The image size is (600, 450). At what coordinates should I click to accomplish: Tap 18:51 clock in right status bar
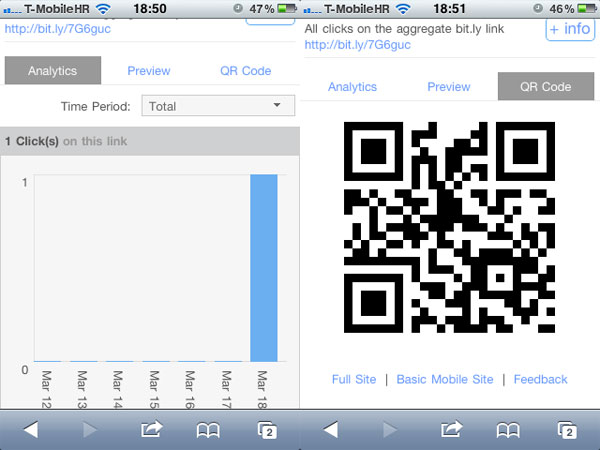[449, 8]
